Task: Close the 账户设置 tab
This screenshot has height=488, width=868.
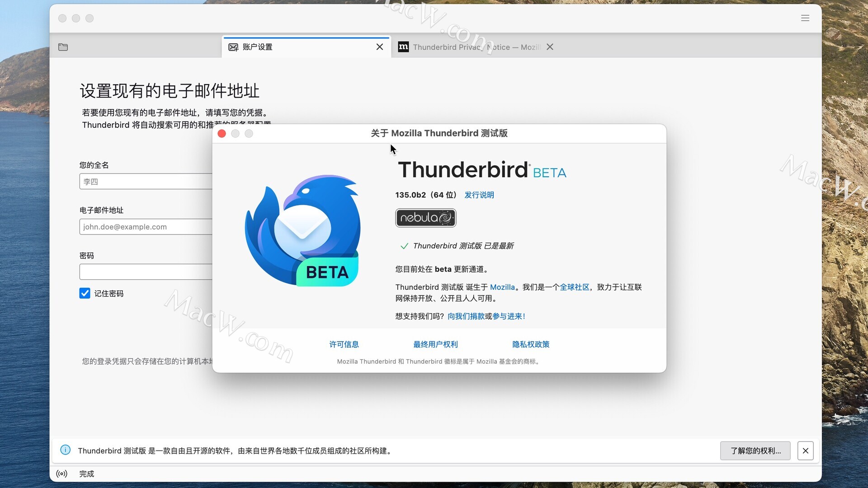Action: click(x=380, y=47)
